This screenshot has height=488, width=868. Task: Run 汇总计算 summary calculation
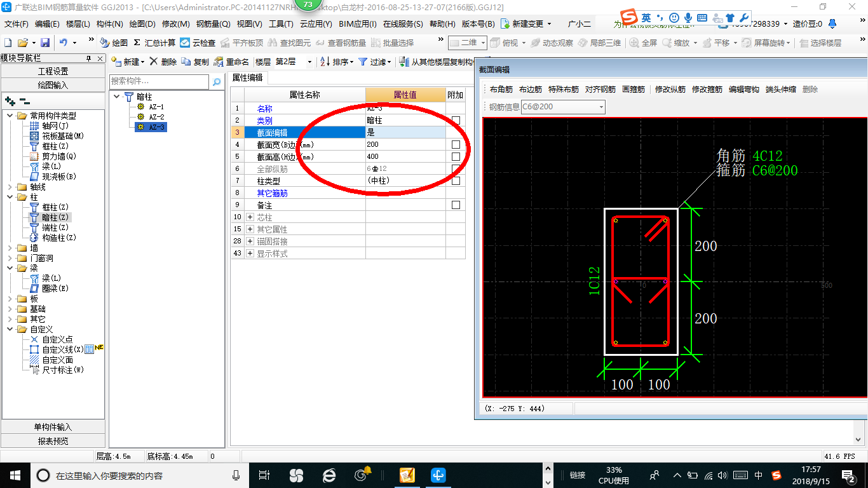click(154, 43)
